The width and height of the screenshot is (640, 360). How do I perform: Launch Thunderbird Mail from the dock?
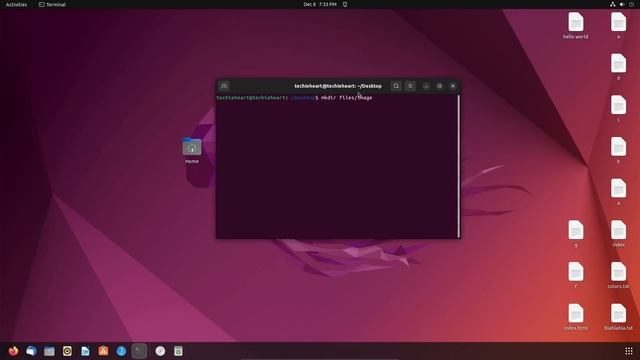(31, 351)
